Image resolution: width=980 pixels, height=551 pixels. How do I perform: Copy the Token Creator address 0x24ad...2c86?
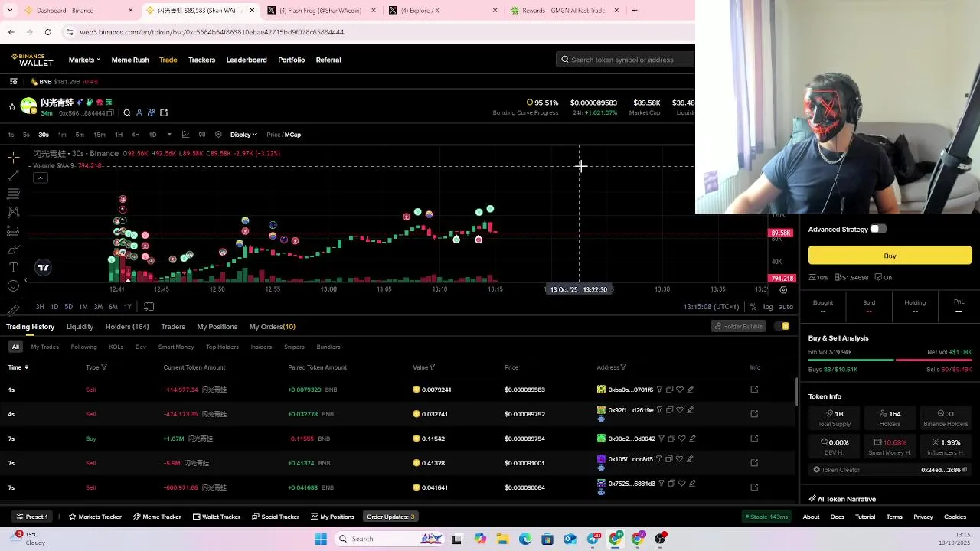pos(965,470)
